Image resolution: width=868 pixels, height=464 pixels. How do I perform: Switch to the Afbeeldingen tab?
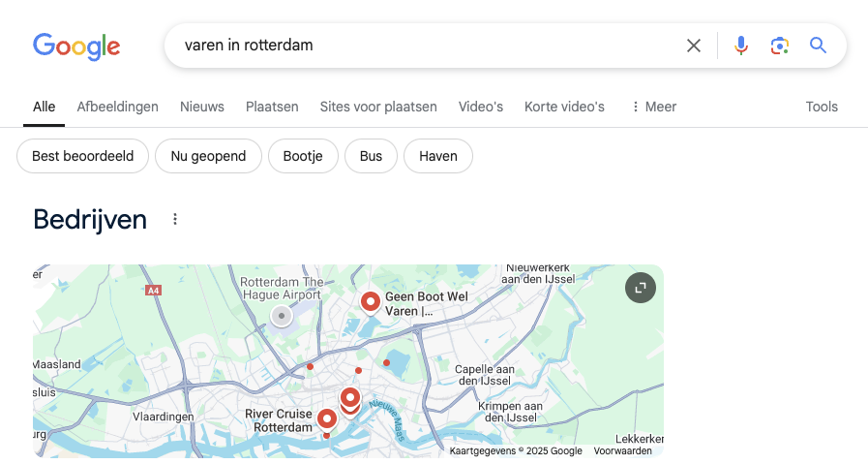tap(117, 107)
